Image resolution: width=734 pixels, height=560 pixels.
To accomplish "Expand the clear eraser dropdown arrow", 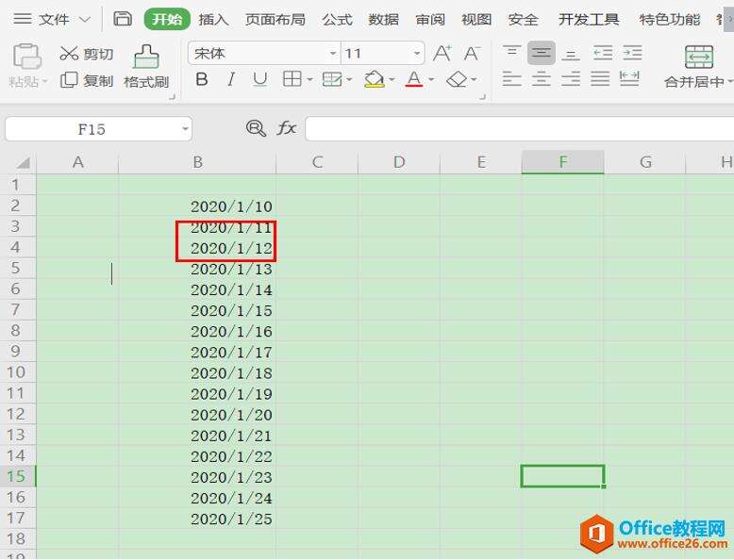I will coord(474,80).
